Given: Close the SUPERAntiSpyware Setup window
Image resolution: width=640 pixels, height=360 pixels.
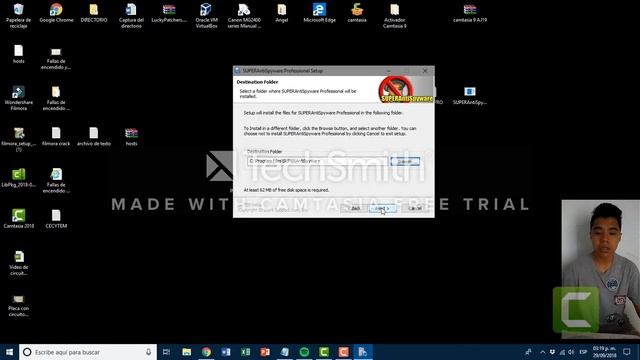Looking at the screenshot, I should click(x=425, y=71).
